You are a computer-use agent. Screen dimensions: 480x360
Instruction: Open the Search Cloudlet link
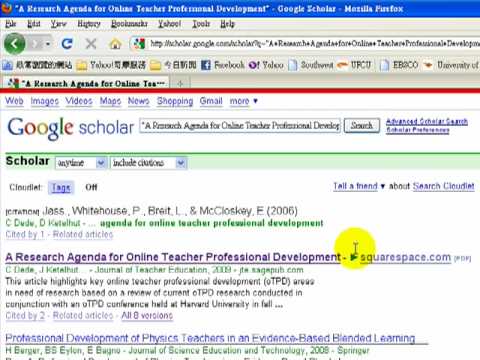click(x=443, y=186)
